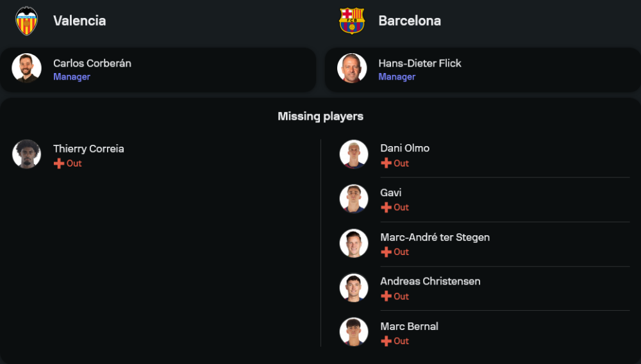Click the Valencia club crest icon

point(26,21)
